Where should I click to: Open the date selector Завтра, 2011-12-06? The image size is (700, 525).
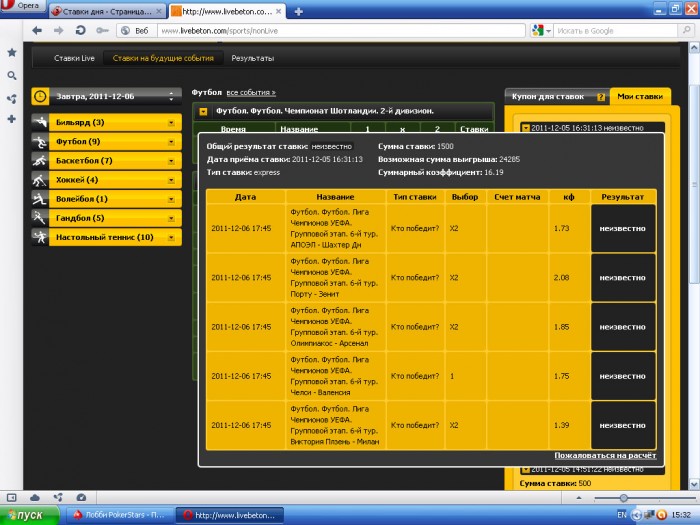tap(115, 96)
